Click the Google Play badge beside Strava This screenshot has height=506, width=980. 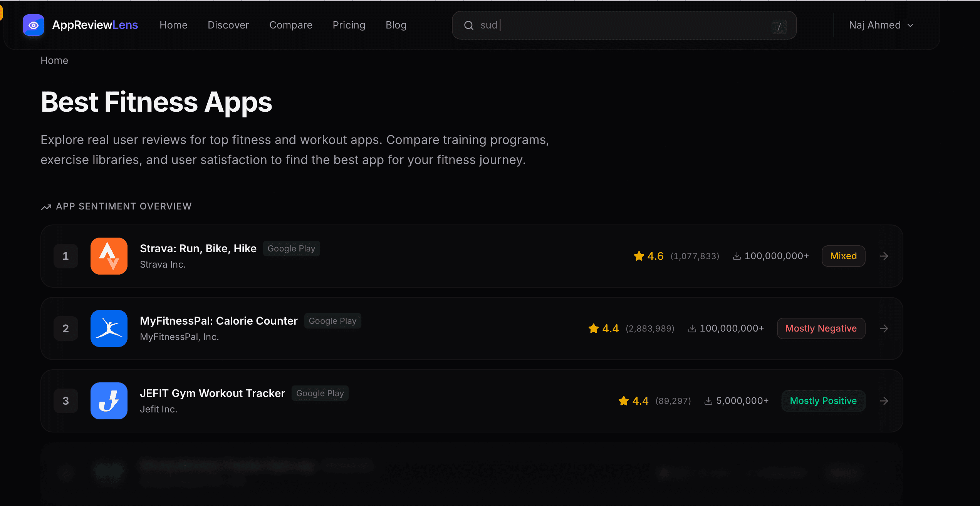[x=291, y=248]
